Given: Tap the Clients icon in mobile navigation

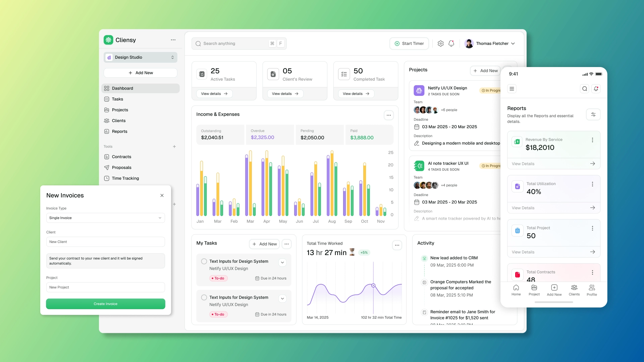Looking at the screenshot, I should click(574, 288).
